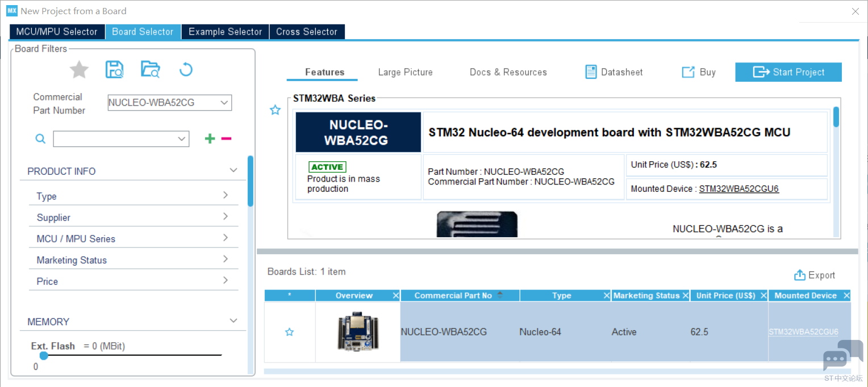Open the STM32WBA52CGU6 link in the boards list row
868x387 pixels.
coord(803,332)
